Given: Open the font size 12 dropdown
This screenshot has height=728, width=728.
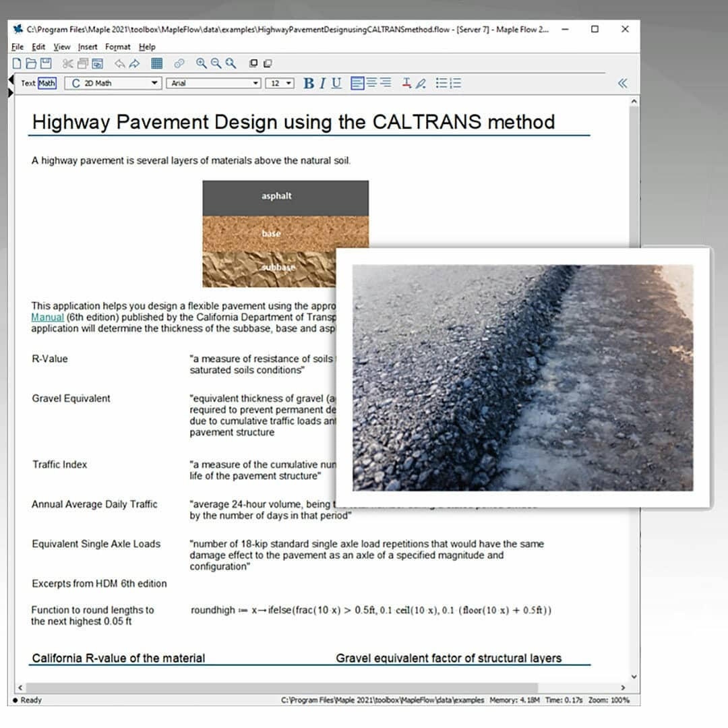Looking at the screenshot, I should pyautogui.click(x=280, y=83).
